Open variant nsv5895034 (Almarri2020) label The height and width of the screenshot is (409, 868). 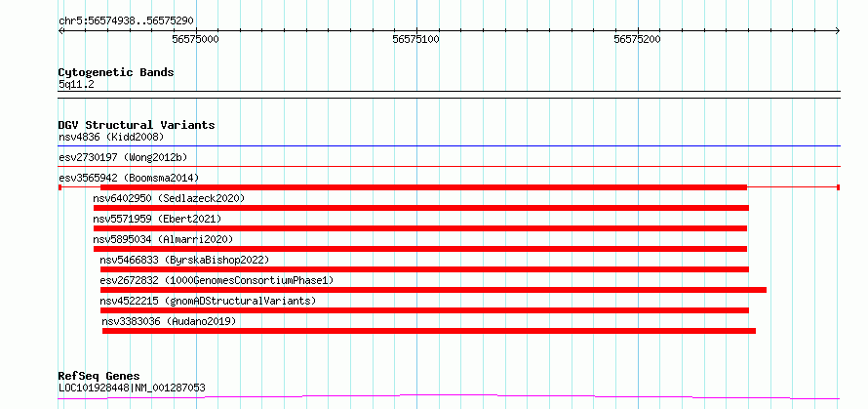tap(163, 239)
